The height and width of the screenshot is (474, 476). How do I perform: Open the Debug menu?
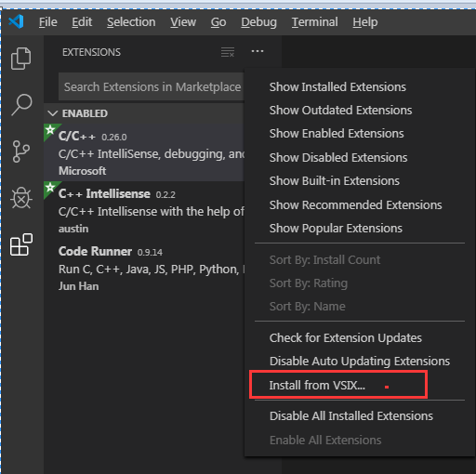258,22
